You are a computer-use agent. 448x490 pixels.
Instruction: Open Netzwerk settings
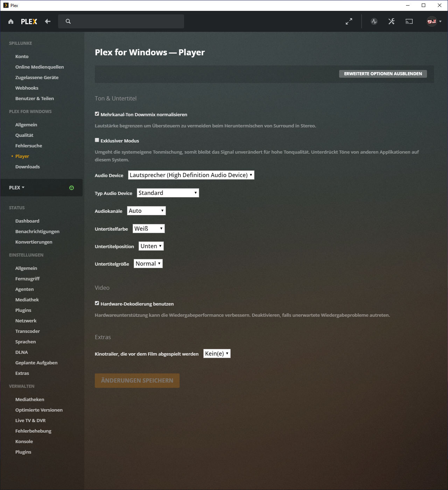26,321
